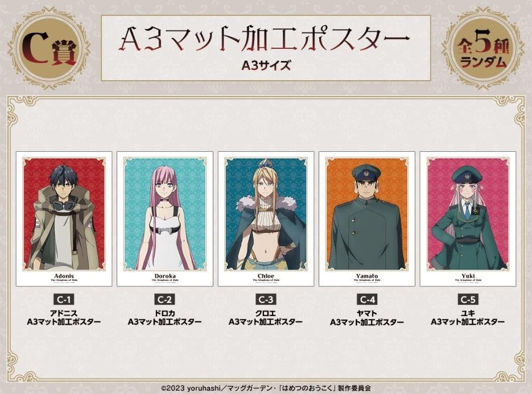Click the A3サイズ subtitle text
The image size is (532, 394).
(x=266, y=65)
